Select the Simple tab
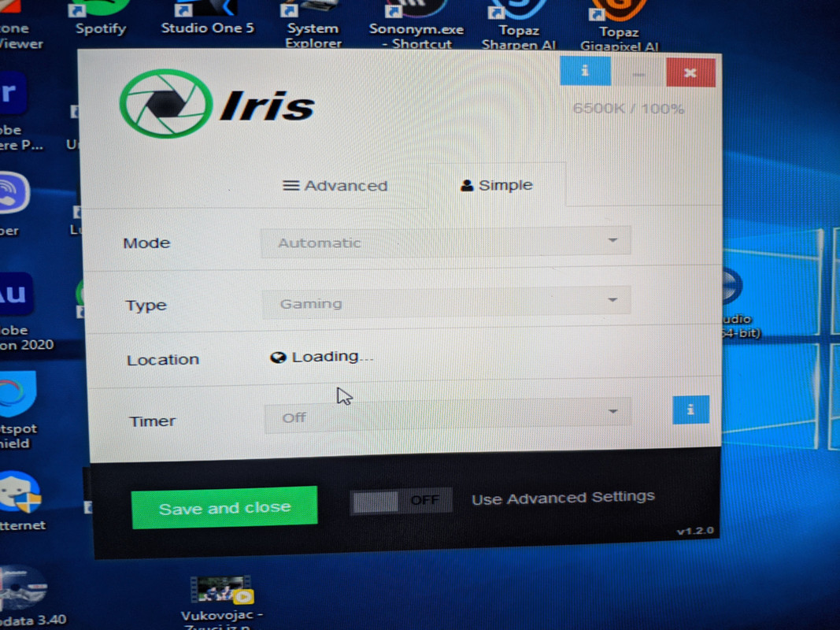 tap(497, 185)
